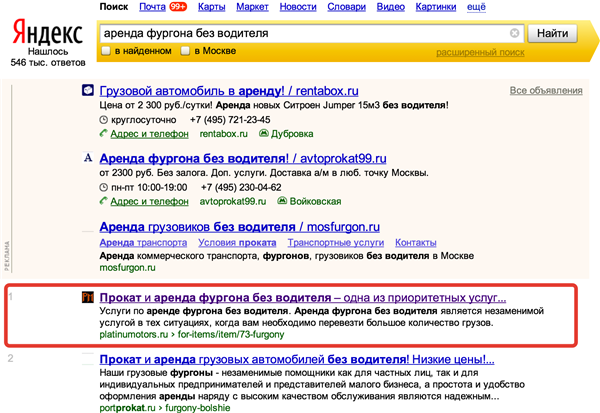Open the 'Грузовой автомобиль в аренду! / rentabox.ru' ad
600x413 pixels.
pos(229,91)
